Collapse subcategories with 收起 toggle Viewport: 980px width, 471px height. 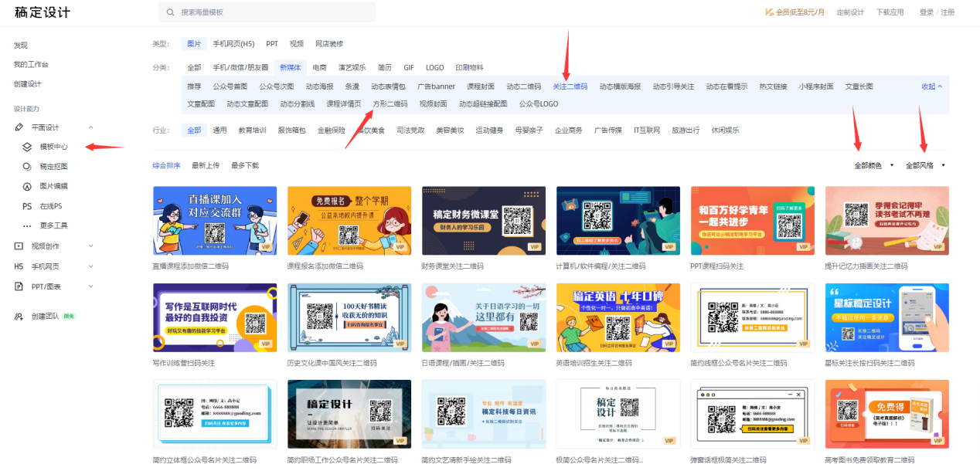[932, 86]
